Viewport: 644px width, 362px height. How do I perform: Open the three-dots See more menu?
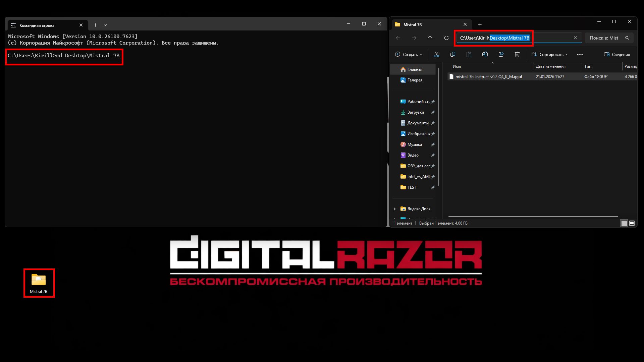tap(580, 54)
